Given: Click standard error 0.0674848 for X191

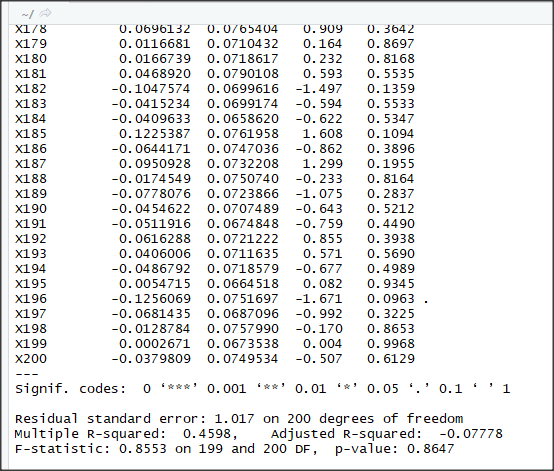Looking at the screenshot, I should point(243,224).
